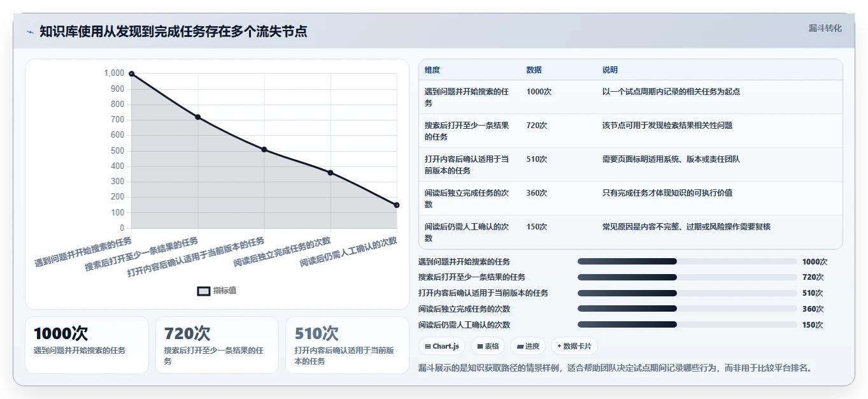
Task: Click the 360次 value in the table
Action: 537,193
